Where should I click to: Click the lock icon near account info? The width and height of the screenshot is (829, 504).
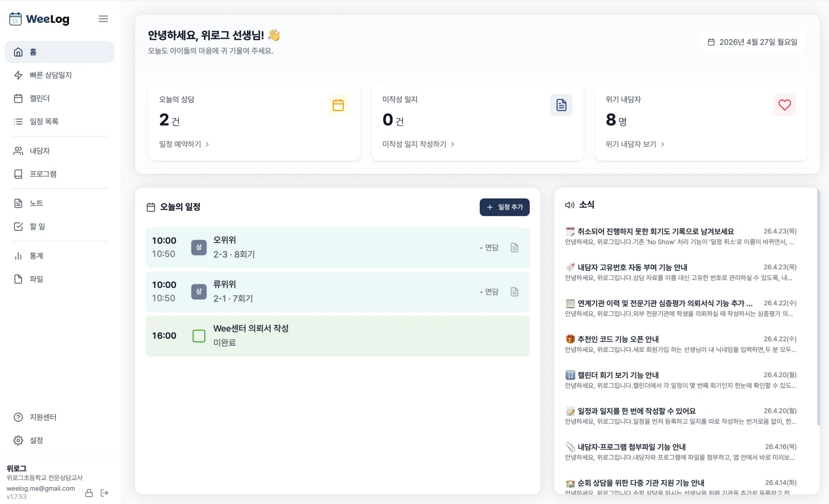pyautogui.click(x=89, y=493)
